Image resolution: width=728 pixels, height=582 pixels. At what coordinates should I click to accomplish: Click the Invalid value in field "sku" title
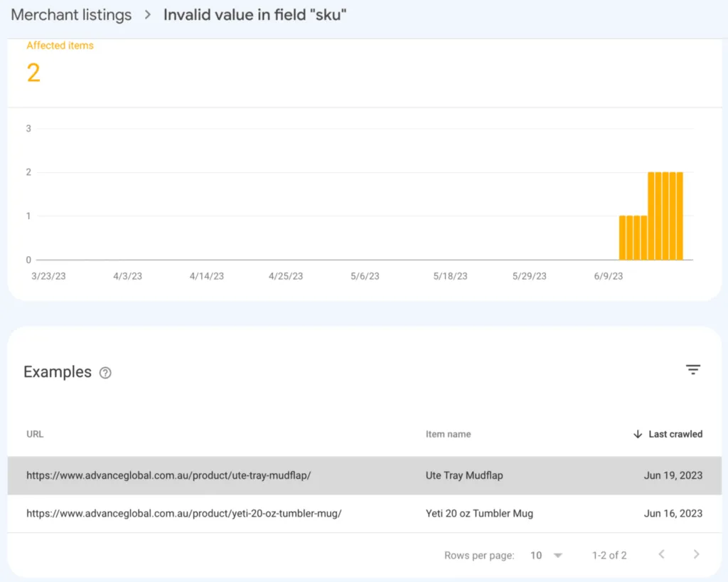(255, 15)
